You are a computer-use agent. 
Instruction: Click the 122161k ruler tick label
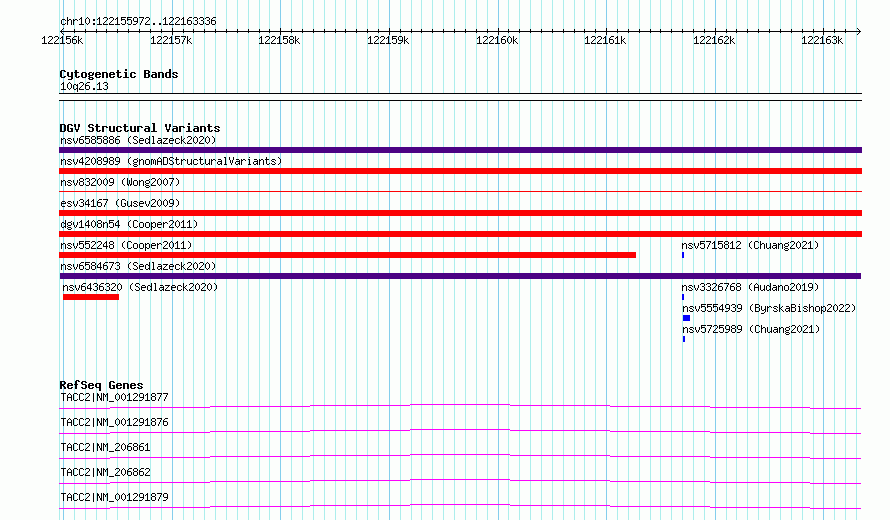(x=605, y=40)
